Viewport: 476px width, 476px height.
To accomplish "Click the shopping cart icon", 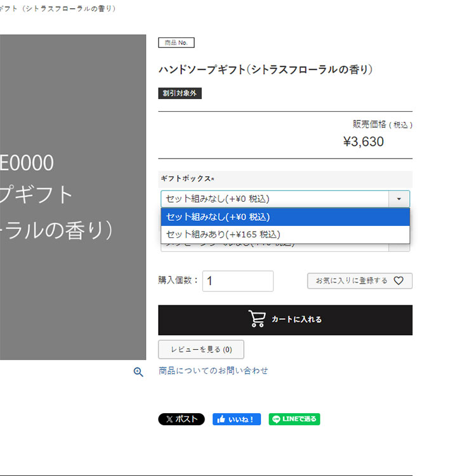I will coord(257,319).
